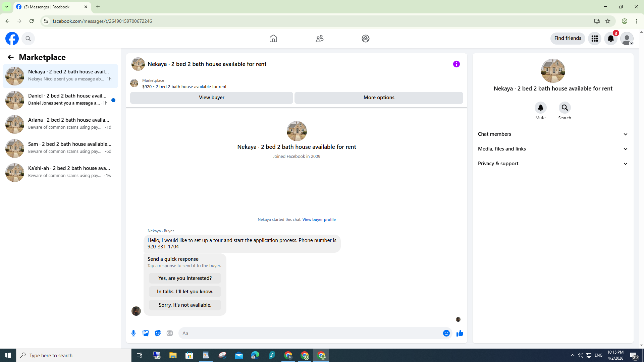The image size is (644, 362).
Task: Send quick reply 'Yes, are you interested?'
Action: click(x=185, y=278)
